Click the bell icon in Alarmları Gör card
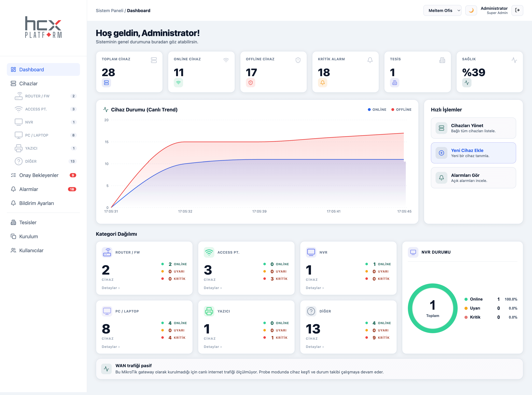Viewport: 532px width, 395px height. (441, 178)
